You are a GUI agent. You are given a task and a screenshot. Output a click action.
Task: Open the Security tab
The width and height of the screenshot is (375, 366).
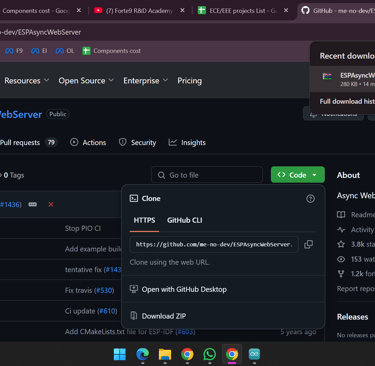pyautogui.click(x=137, y=143)
